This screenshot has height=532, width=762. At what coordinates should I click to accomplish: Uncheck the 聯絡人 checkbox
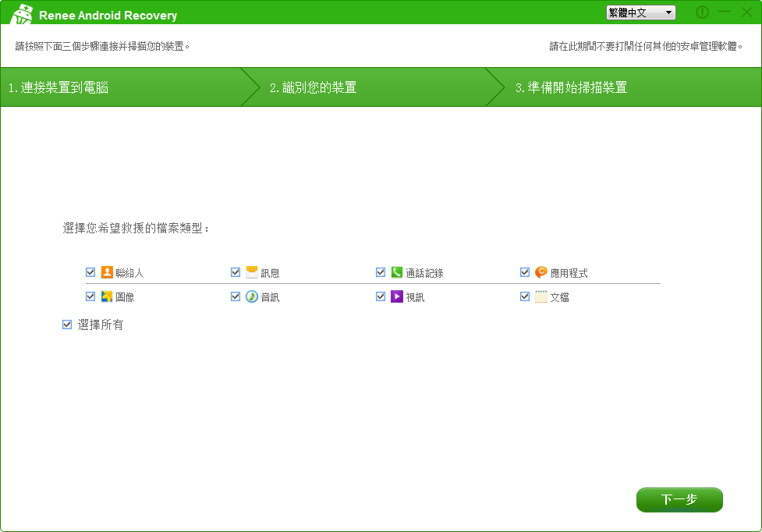click(90, 272)
